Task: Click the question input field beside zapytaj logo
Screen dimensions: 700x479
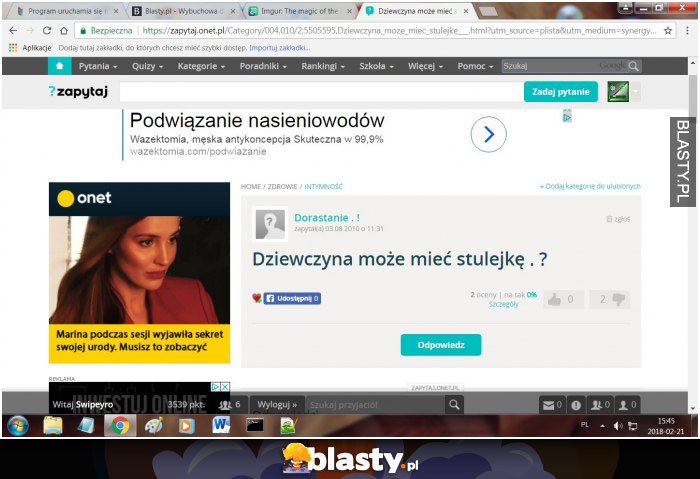Action: pyautogui.click(x=318, y=92)
